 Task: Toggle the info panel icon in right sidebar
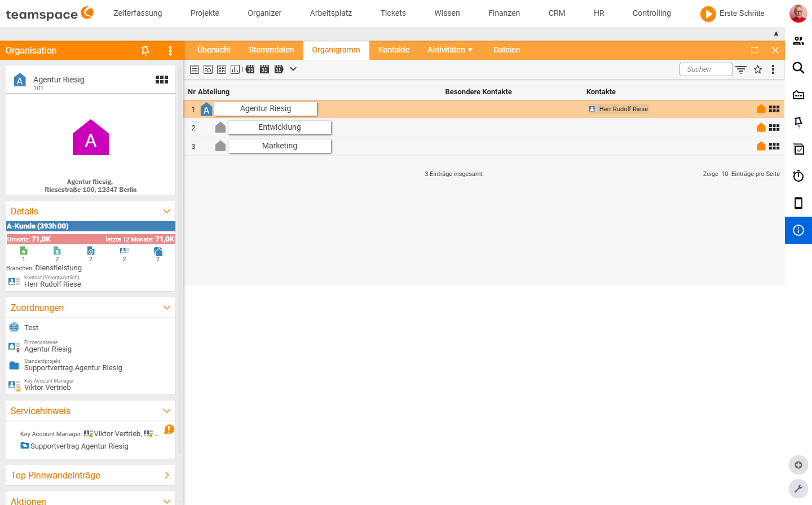pos(798,230)
